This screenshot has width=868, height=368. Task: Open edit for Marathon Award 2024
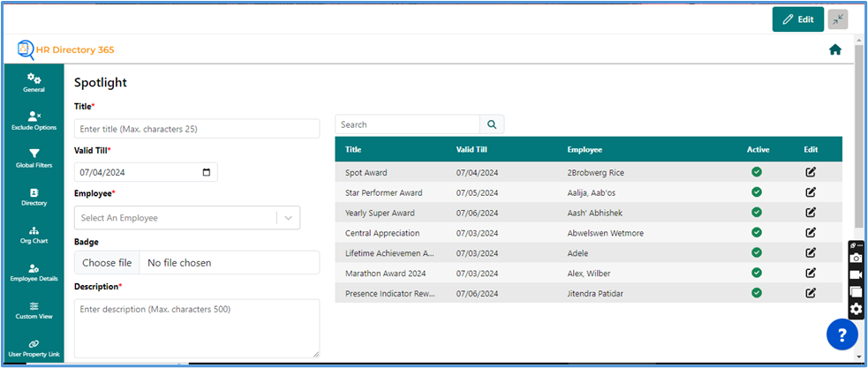click(x=811, y=273)
